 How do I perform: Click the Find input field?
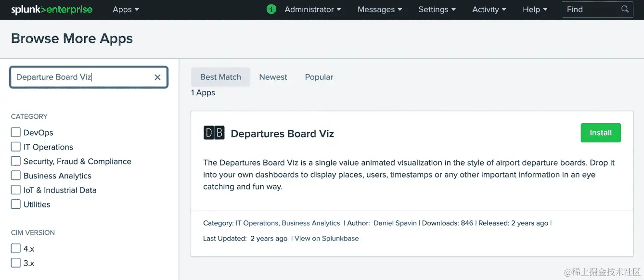click(592, 10)
